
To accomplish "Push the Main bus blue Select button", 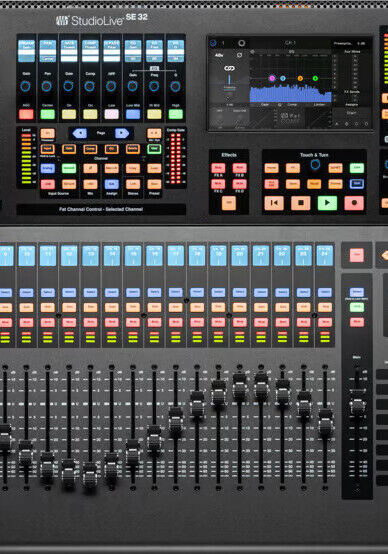I will point(357,293).
